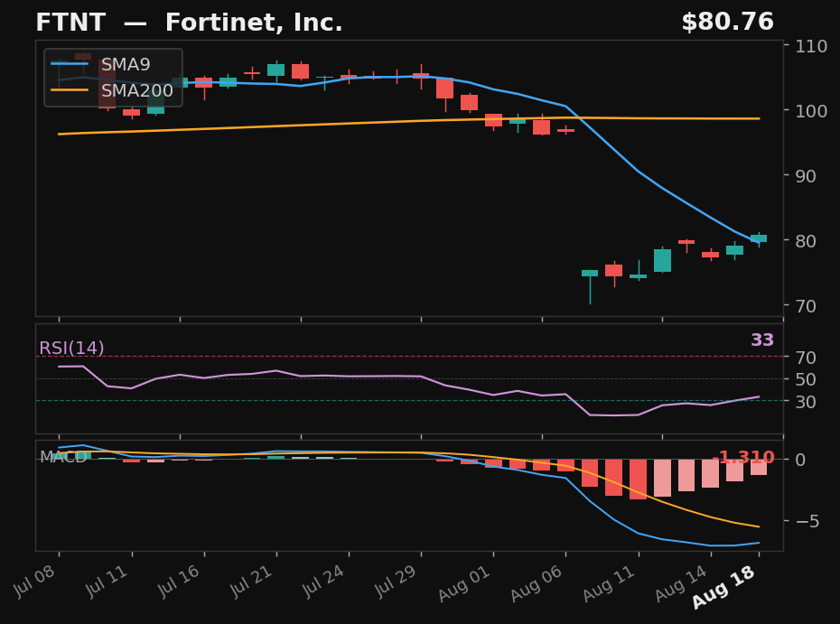
Task: Click the $80.76 price label
Action: click(727, 22)
